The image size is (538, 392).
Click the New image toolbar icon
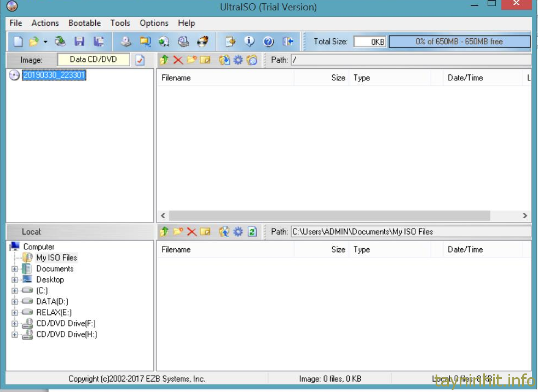(x=18, y=42)
